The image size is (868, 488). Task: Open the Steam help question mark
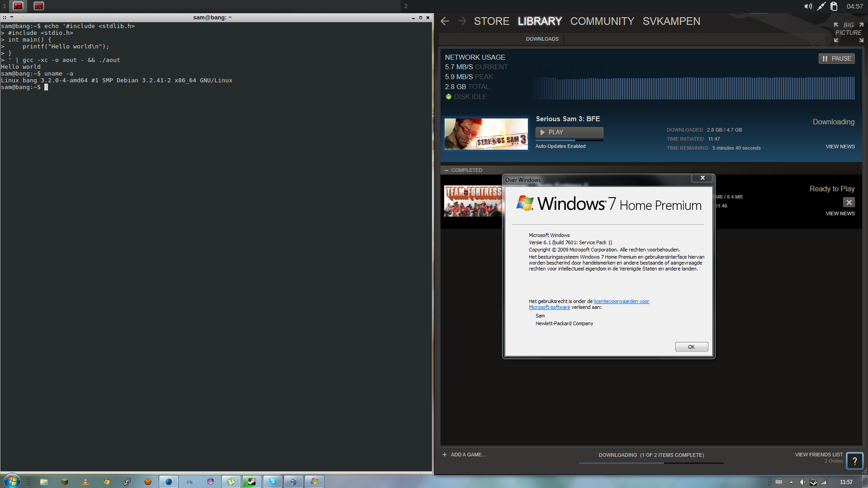tap(854, 461)
